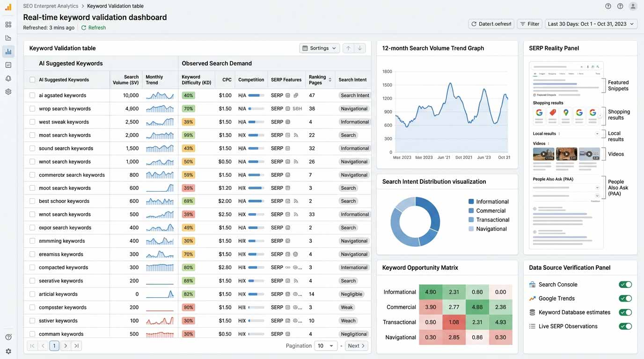Click the 4.93 cell in the Opportunity Matrix
This screenshot has height=359, width=644.
[x=500, y=322]
